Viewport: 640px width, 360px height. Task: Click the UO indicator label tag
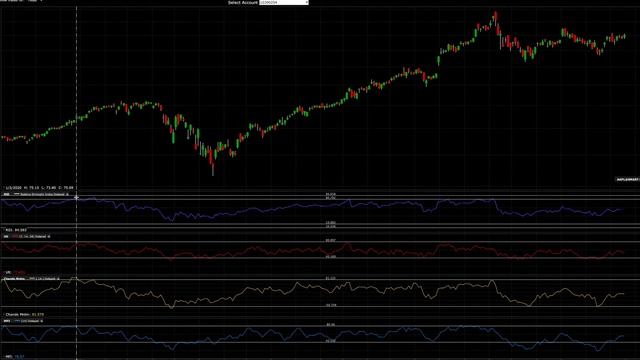point(6,236)
